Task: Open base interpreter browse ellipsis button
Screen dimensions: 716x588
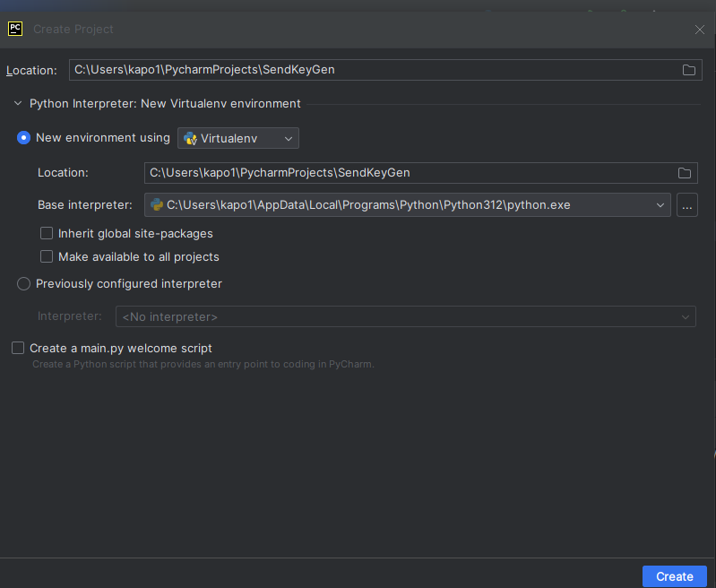Action: 686,205
